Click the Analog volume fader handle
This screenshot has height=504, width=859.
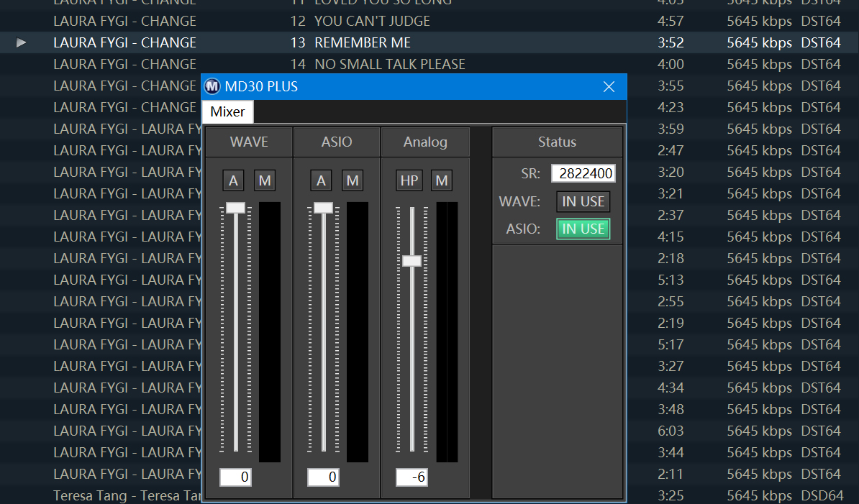412,260
